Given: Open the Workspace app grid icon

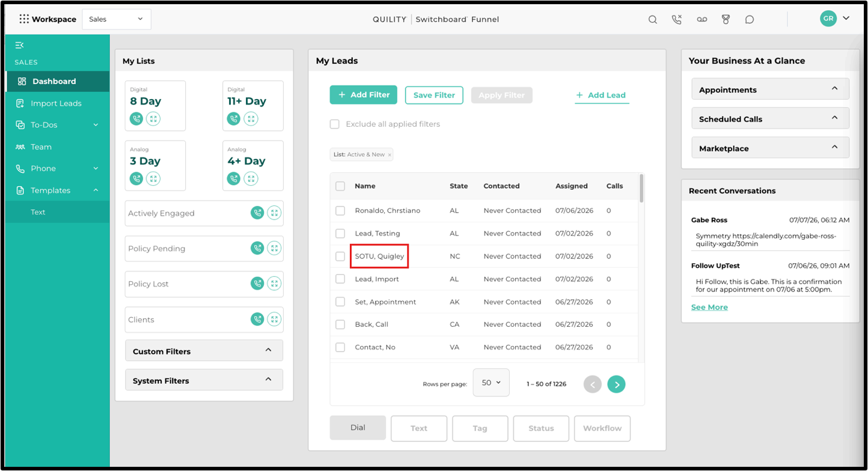Looking at the screenshot, I should click(x=24, y=19).
